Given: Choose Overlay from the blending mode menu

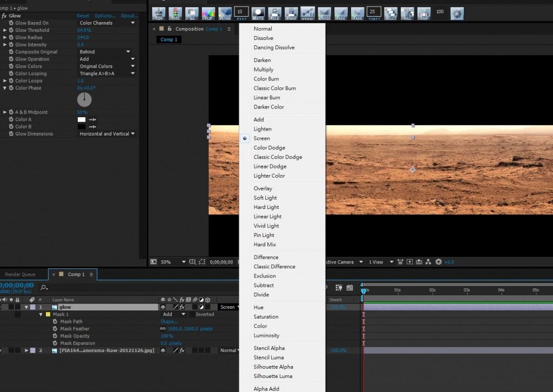Looking at the screenshot, I should [x=263, y=188].
